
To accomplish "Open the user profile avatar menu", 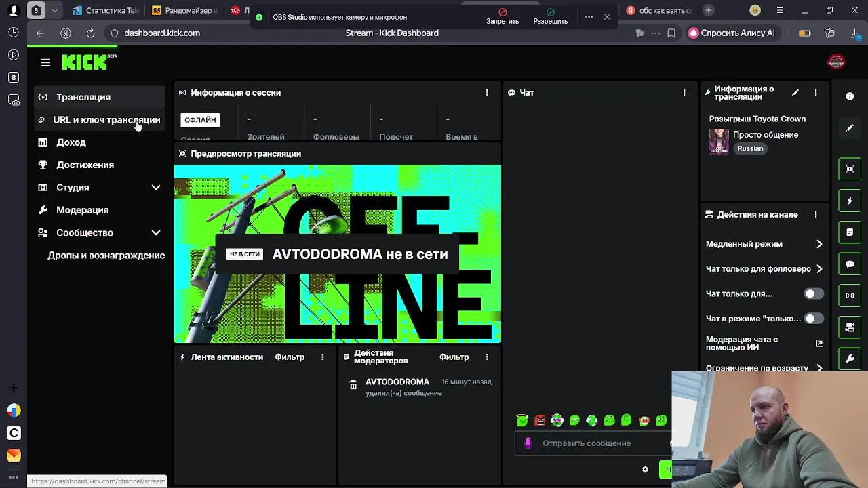I will [836, 62].
